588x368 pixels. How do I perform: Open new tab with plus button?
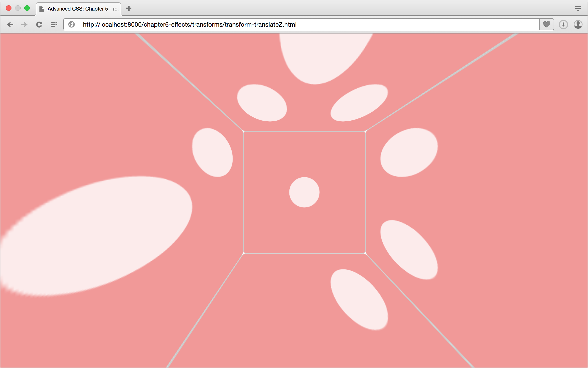[129, 8]
